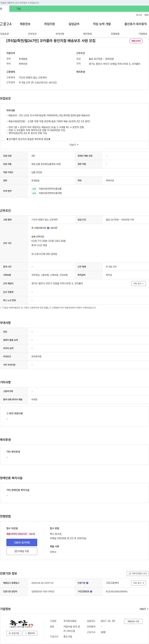149x644 pixels.
Task: Expand job description with 더보기
Action: tap(74, 145)
